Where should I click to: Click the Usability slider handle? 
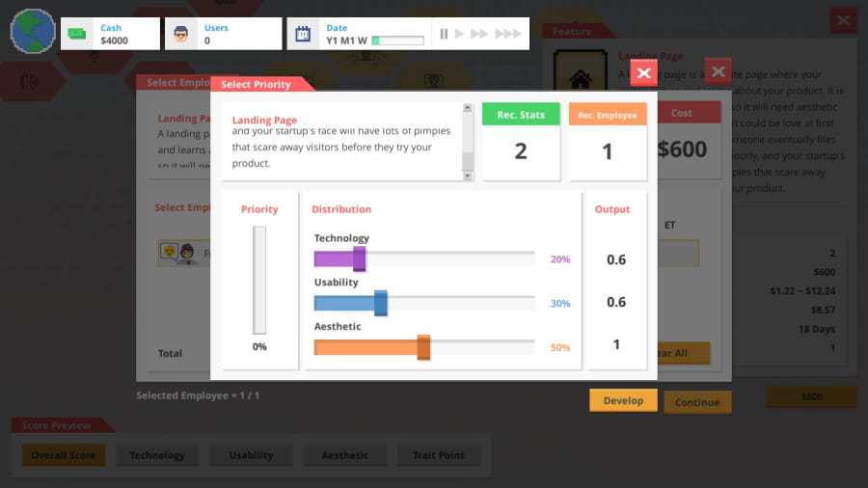tap(380, 303)
